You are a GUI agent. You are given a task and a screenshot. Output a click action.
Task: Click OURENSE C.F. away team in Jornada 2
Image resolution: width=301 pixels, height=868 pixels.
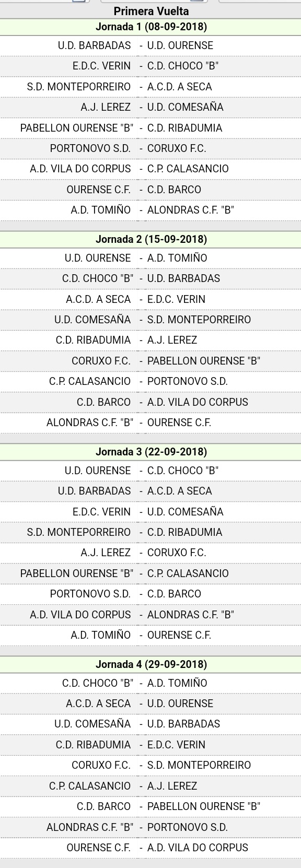pyautogui.click(x=179, y=423)
